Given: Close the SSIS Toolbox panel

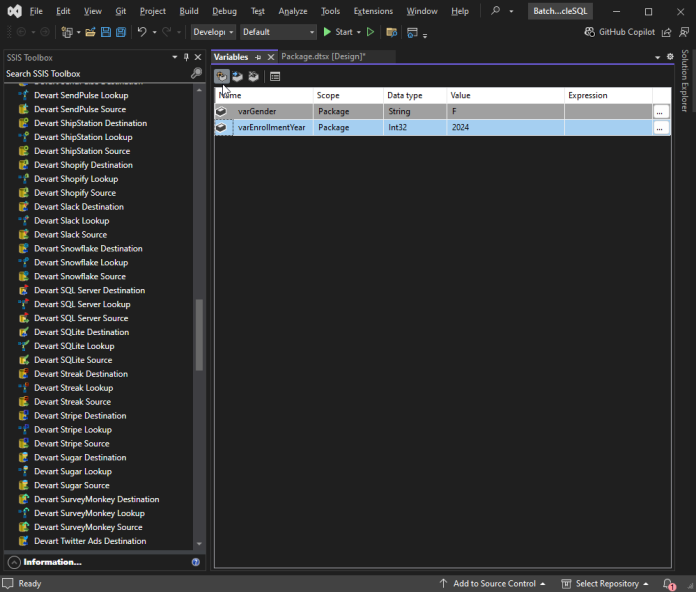Looking at the screenshot, I should 198,57.
